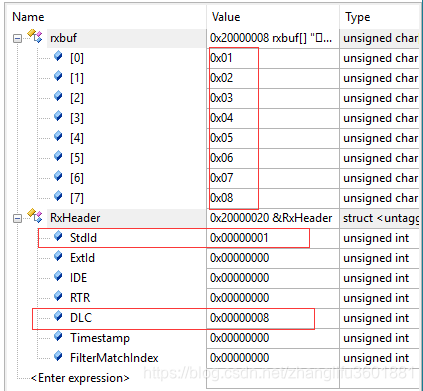Click the value 0x20000020 &RxHeader
Viewport: 423px width, 391px height.
pyautogui.click(x=271, y=218)
